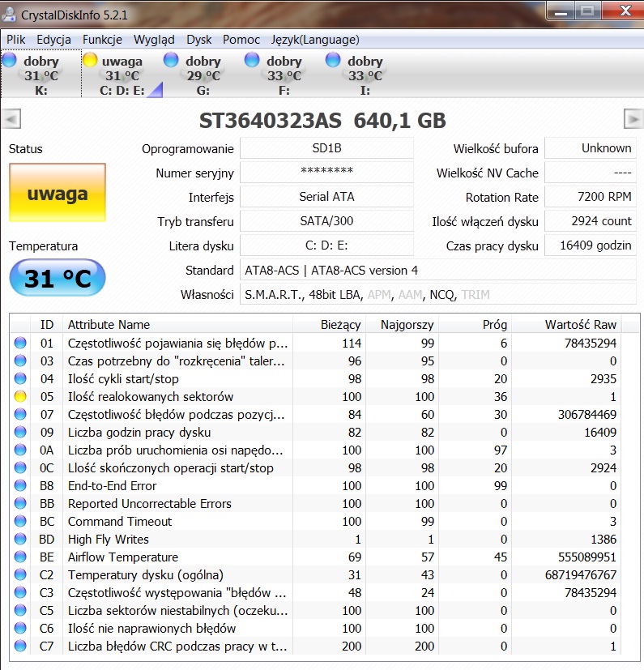Image resolution: width=644 pixels, height=670 pixels.
Task: Open the Język(Language) menu
Action: (x=315, y=40)
